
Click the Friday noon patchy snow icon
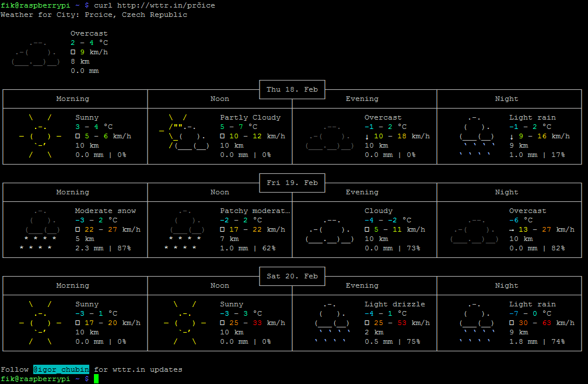click(x=185, y=229)
